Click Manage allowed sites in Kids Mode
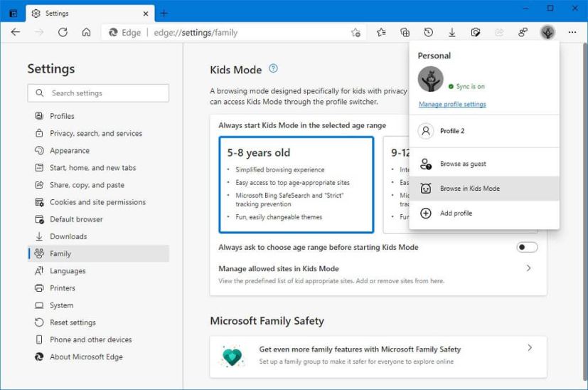This screenshot has width=588, height=390. click(279, 269)
